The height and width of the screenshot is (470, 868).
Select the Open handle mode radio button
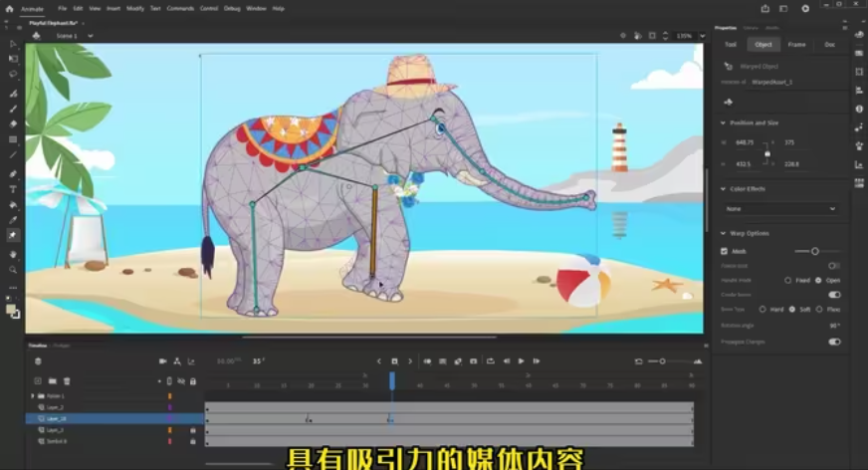pyautogui.click(x=818, y=280)
